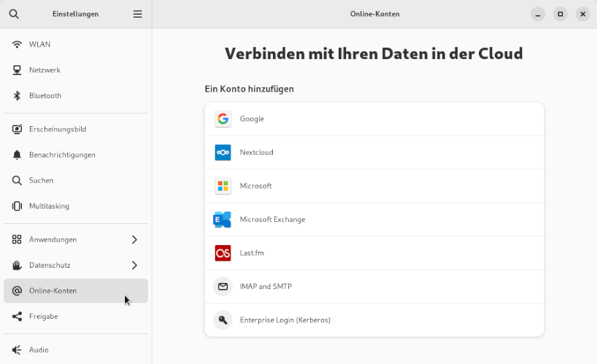
Task: Open Audio settings entry
Action: point(76,350)
